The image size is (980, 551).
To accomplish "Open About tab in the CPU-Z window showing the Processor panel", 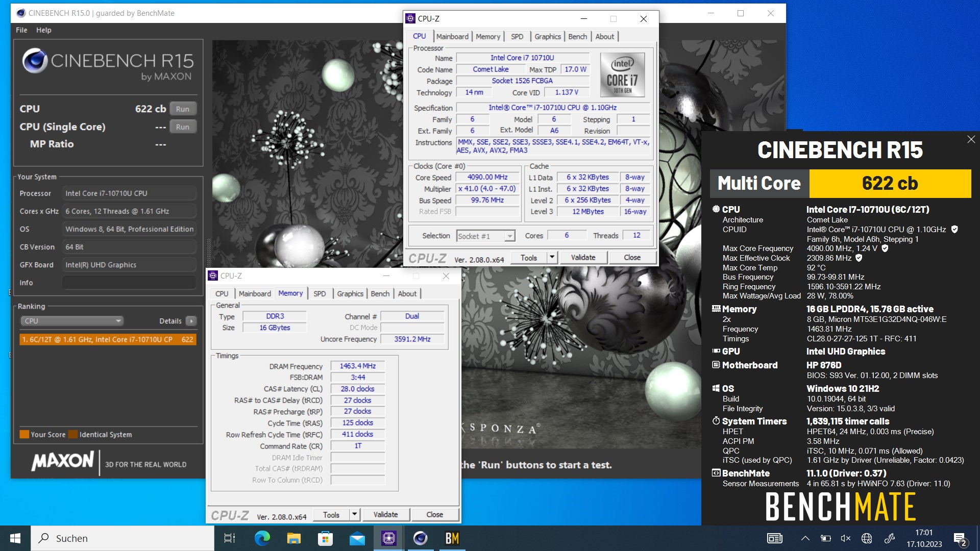I will [x=605, y=37].
